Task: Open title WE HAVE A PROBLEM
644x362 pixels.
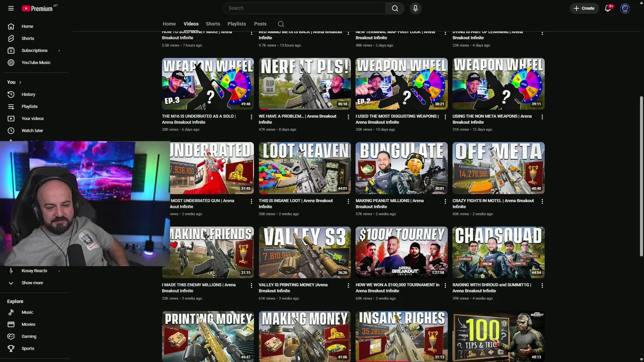Action: (297, 119)
